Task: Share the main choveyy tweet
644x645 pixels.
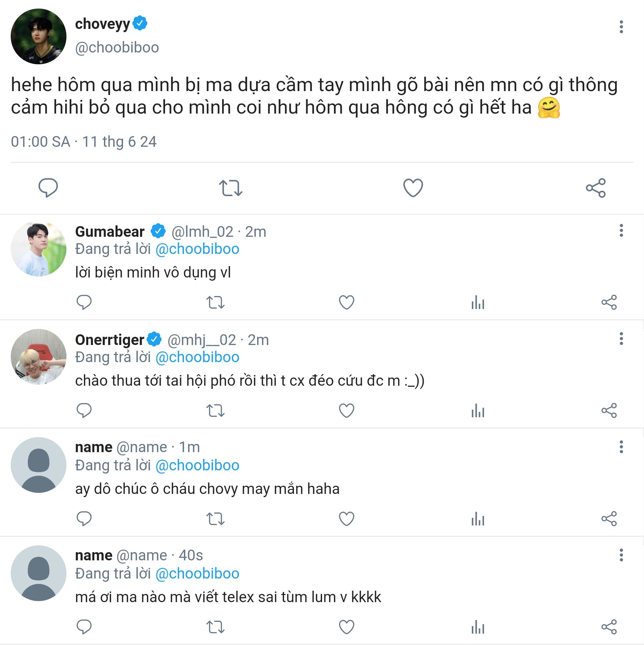Action: pyautogui.click(x=595, y=188)
